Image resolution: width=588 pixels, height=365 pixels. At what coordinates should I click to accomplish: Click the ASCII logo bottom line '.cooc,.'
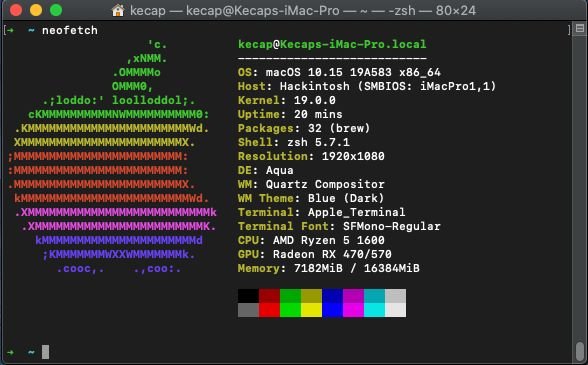[80, 269]
